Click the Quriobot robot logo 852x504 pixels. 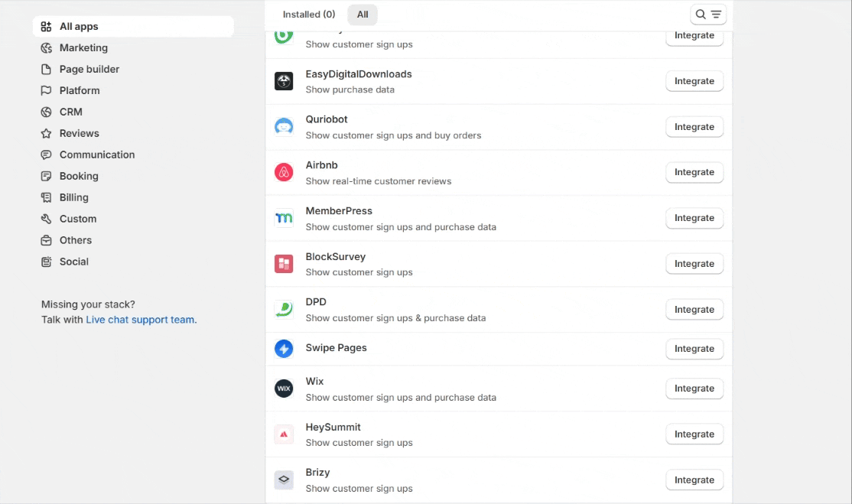(284, 126)
